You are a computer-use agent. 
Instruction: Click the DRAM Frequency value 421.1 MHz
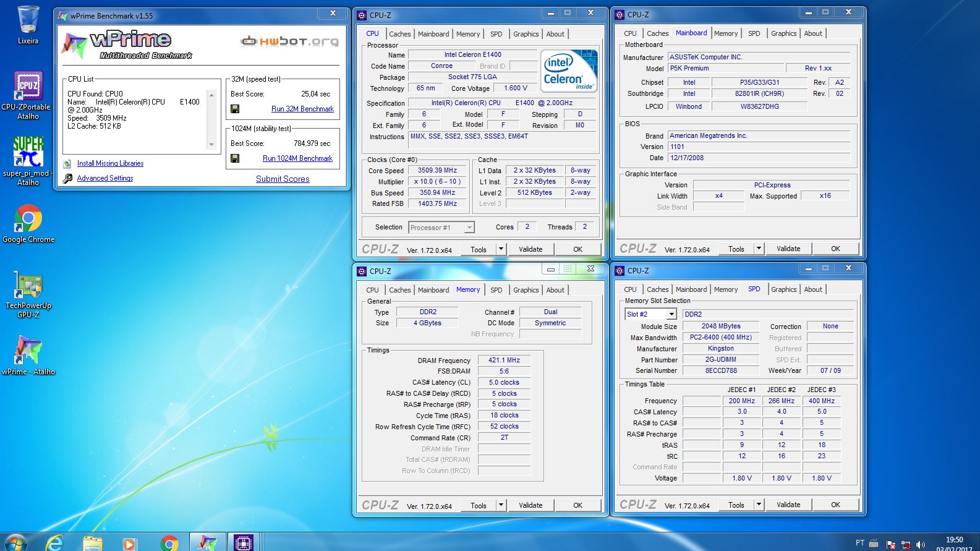[504, 360]
